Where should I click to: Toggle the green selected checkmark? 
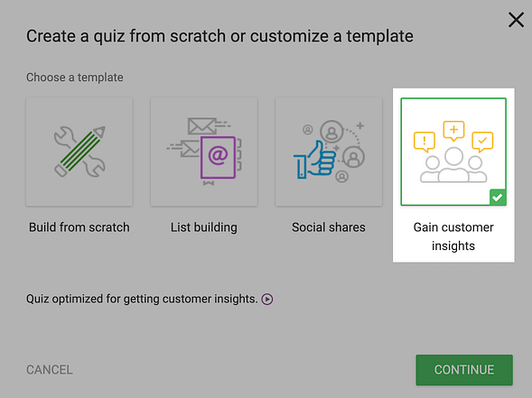point(498,198)
